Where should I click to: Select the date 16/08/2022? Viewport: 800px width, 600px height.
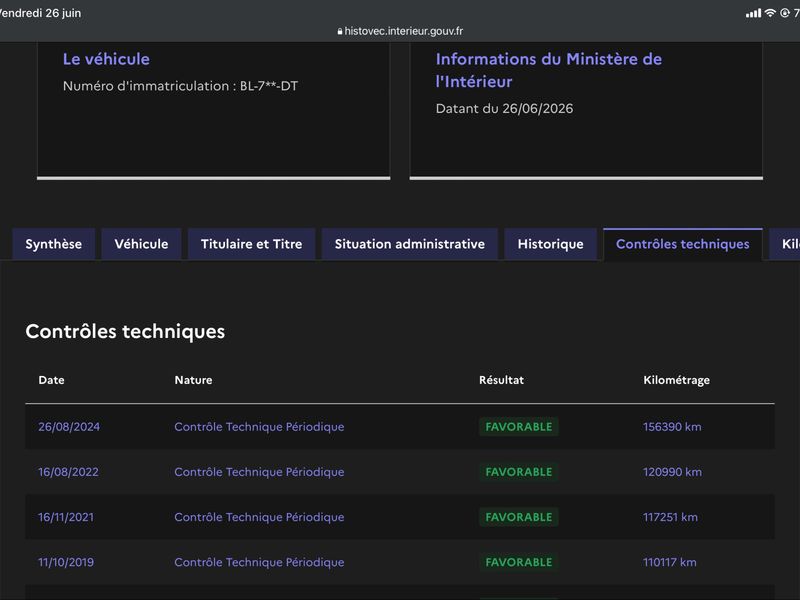point(68,472)
